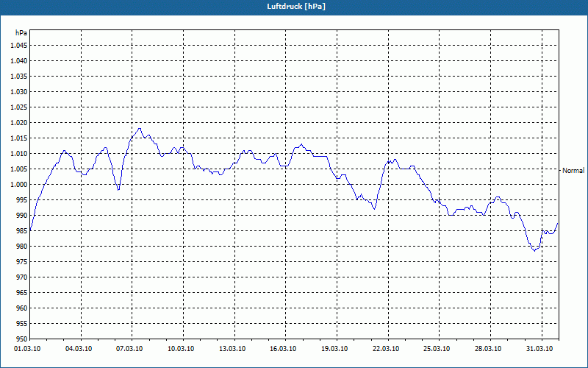
Task: Click the 1.015 y-axis label
Action: [18, 138]
